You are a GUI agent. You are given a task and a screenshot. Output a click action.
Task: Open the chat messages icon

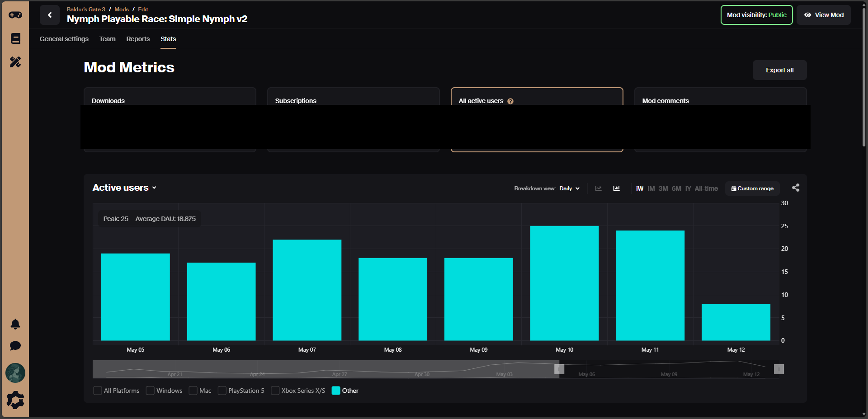pos(15,346)
